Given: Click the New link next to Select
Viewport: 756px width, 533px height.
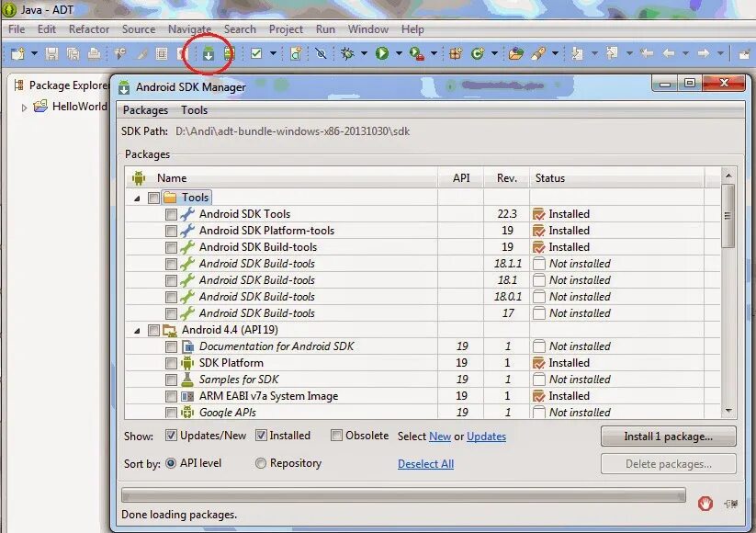Looking at the screenshot, I should point(440,437).
